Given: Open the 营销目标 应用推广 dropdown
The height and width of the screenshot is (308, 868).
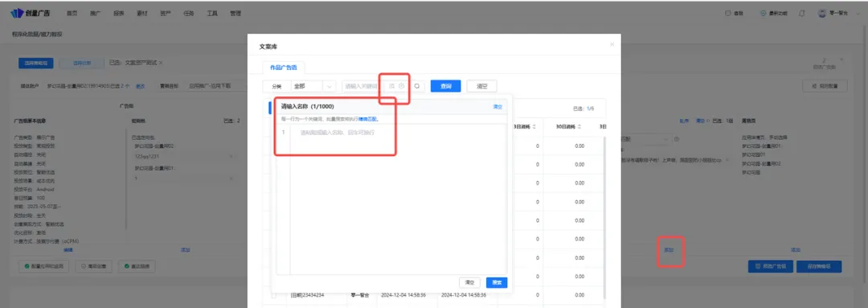Looking at the screenshot, I should coord(216,86).
